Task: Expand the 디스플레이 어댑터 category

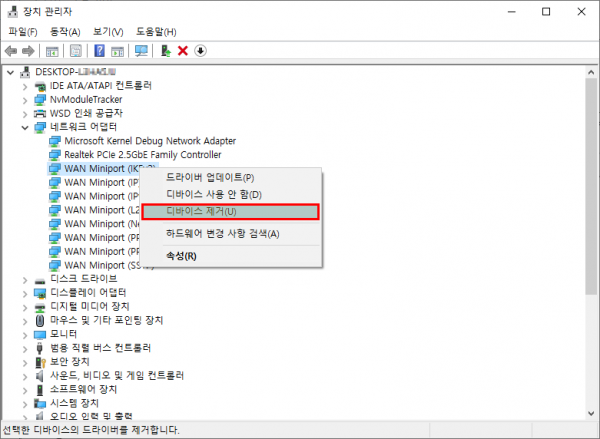Action: [x=25, y=292]
